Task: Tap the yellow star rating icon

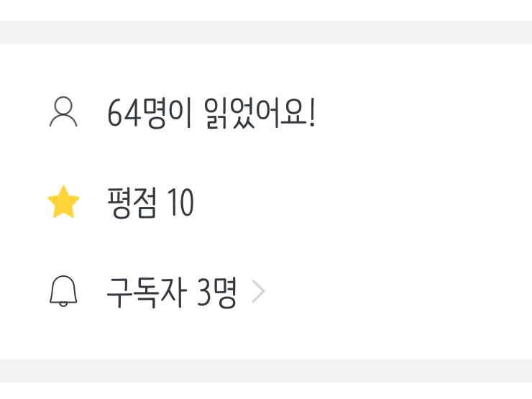Action: click(63, 203)
